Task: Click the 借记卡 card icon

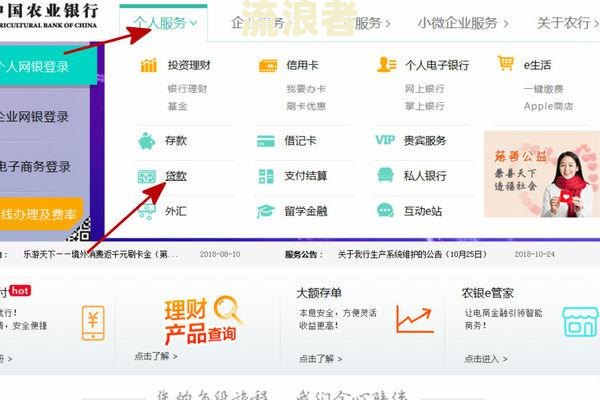Action: pyautogui.click(x=266, y=141)
